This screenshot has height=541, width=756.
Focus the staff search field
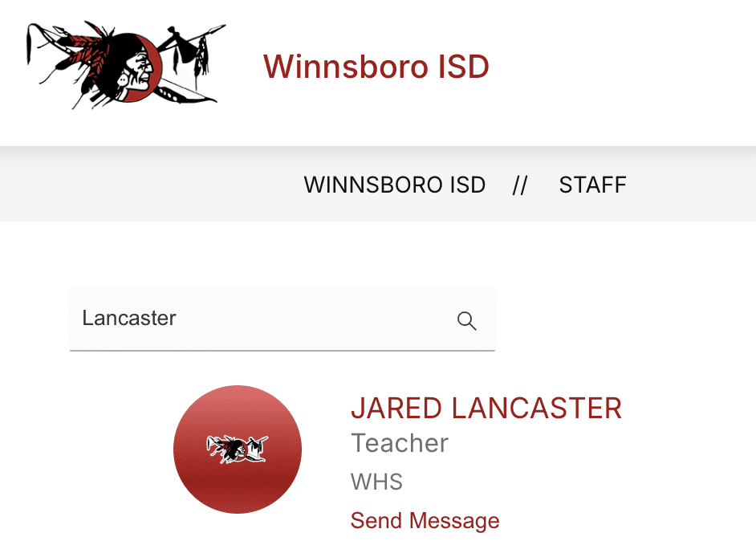tap(282, 319)
